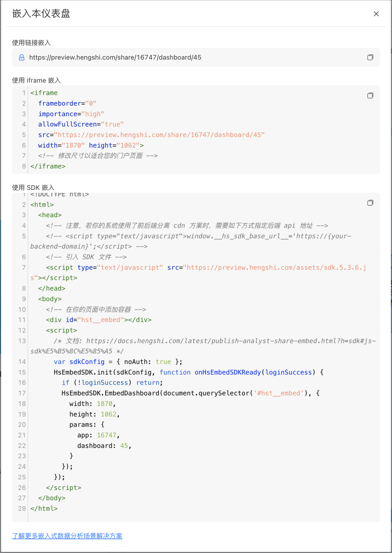Click the SDK code '<html>' line
The width and height of the screenshot is (392, 553).
click(x=42, y=205)
